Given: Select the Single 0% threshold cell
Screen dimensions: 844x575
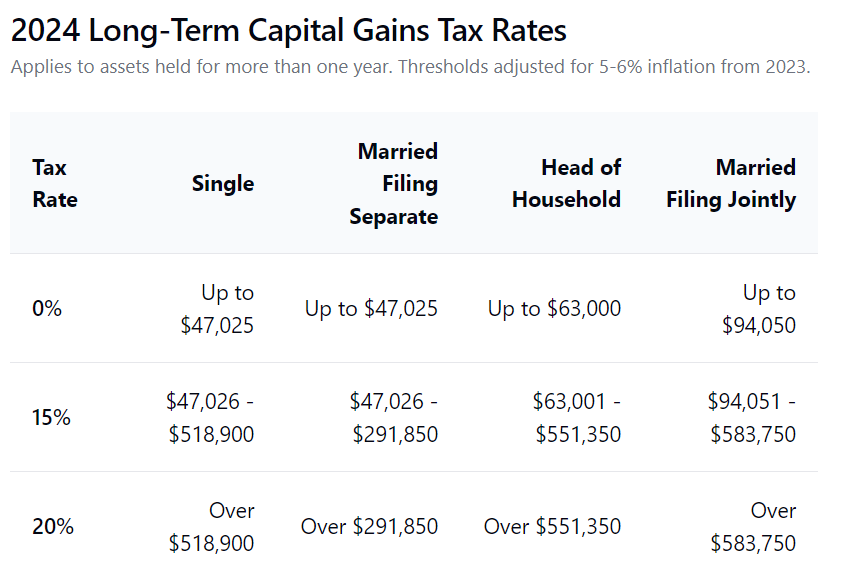Looking at the screenshot, I should (217, 309).
